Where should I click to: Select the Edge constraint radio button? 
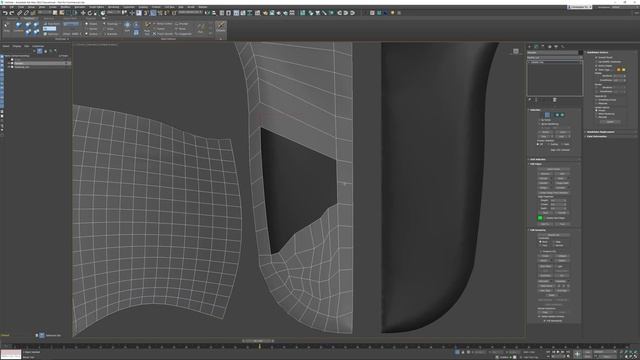tap(554, 242)
